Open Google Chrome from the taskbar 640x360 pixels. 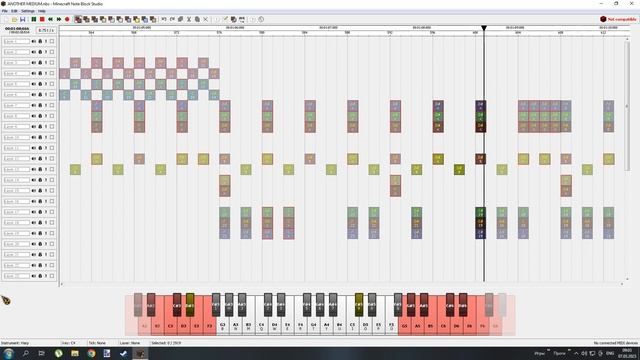click(91, 353)
